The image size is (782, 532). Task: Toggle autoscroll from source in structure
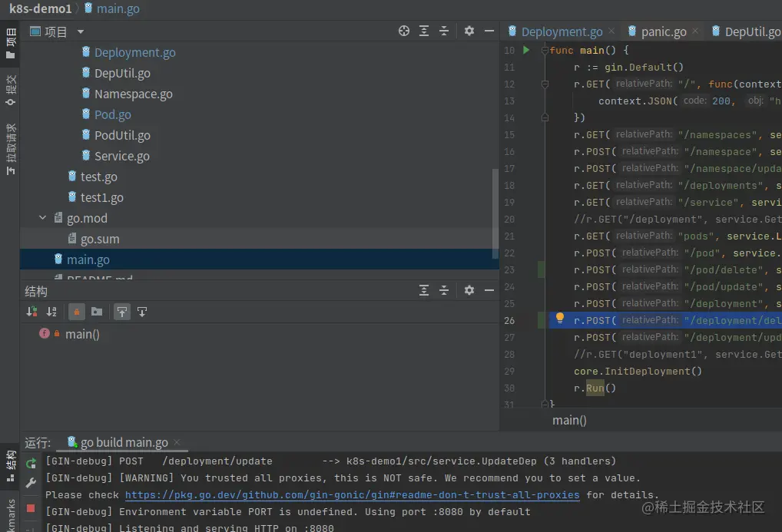tap(142, 312)
